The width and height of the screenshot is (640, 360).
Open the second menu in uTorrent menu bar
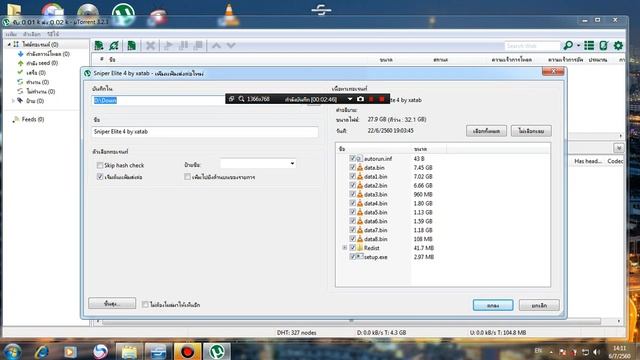pyautogui.click(x=31, y=34)
